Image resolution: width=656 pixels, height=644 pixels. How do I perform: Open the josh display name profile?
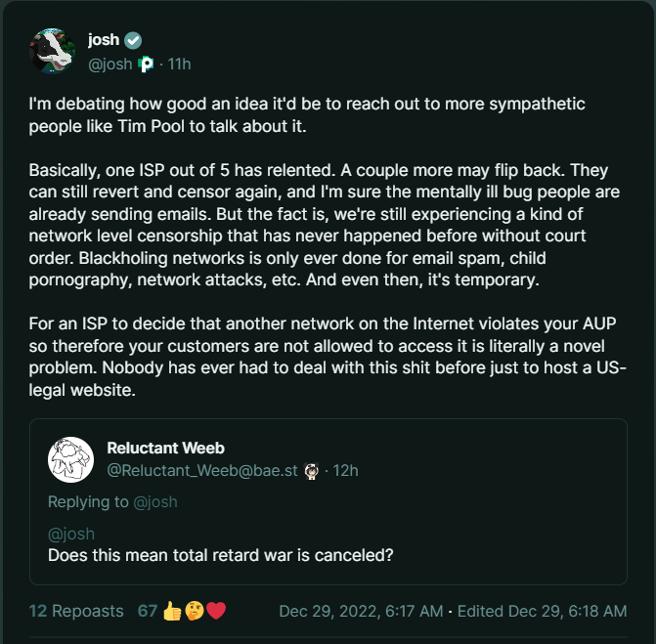103,40
